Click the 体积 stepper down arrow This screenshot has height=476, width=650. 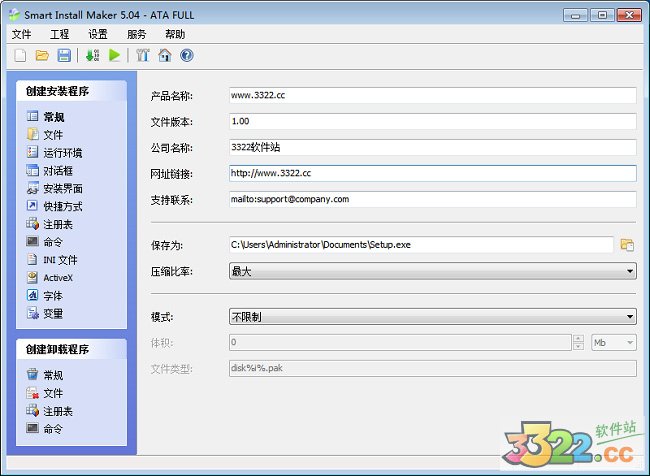coord(578,346)
